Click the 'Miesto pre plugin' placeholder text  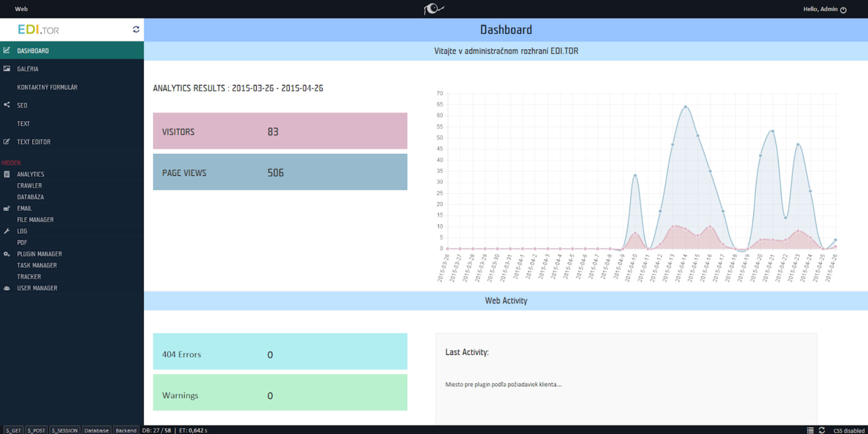tap(503, 384)
